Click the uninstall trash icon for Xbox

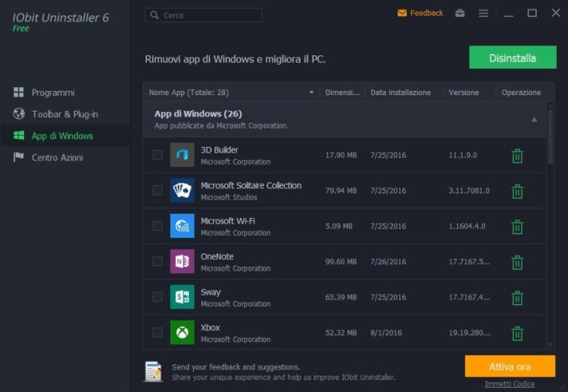516,333
